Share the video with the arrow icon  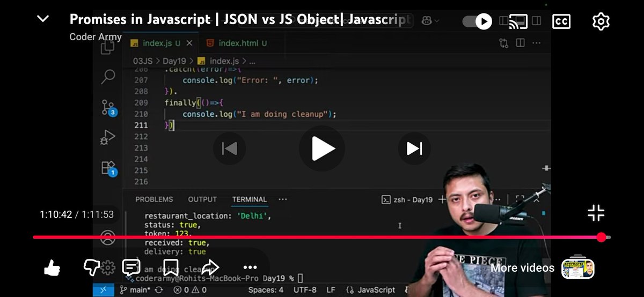211,267
